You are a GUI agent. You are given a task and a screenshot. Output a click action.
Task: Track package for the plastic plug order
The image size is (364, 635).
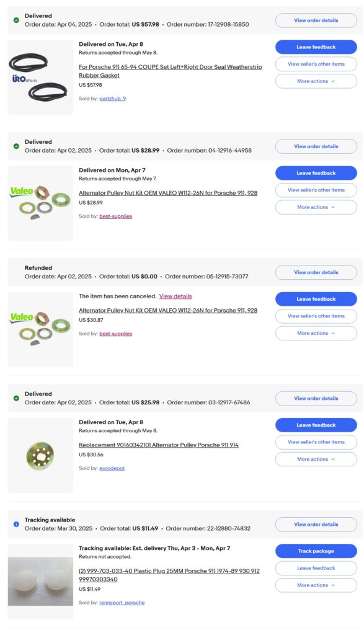pyautogui.click(x=316, y=551)
